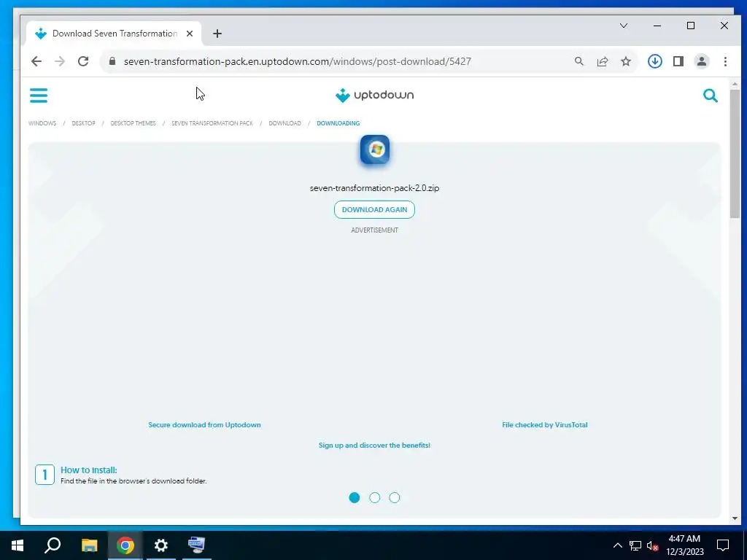View site security lock info
Image resolution: width=747 pixels, height=560 pixels.
pyautogui.click(x=112, y=61)
